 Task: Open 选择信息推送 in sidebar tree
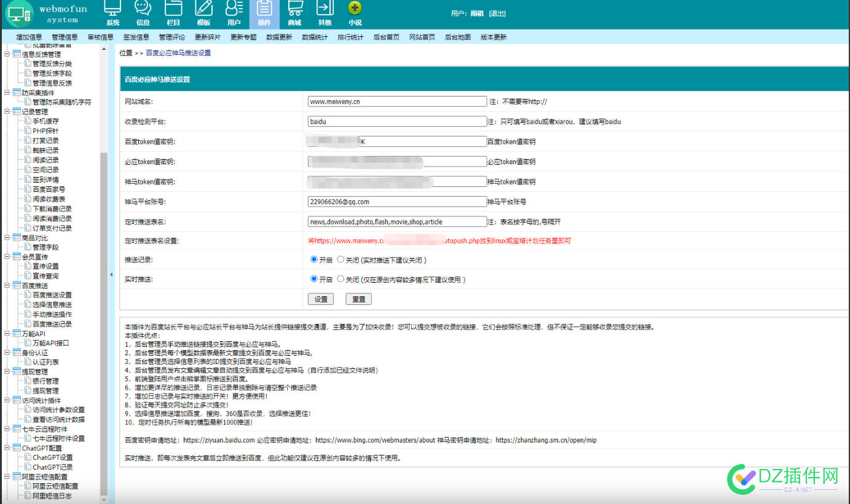tap(52, 305)
